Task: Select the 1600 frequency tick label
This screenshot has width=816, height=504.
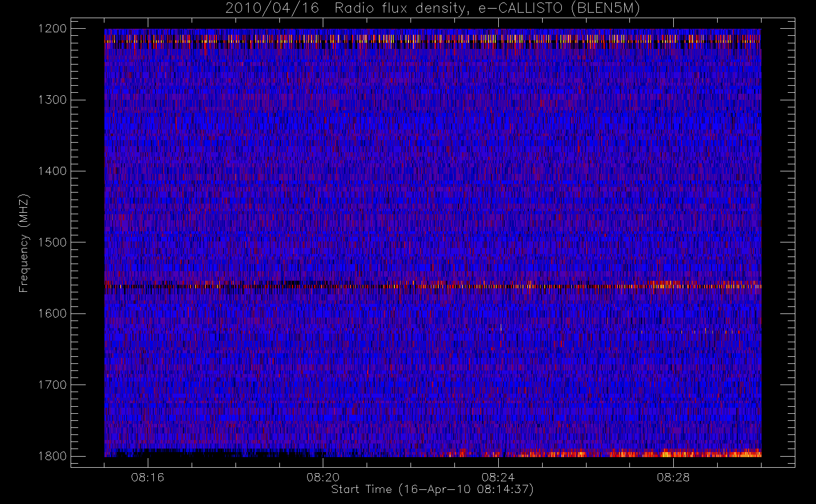Action: (52, 313)
